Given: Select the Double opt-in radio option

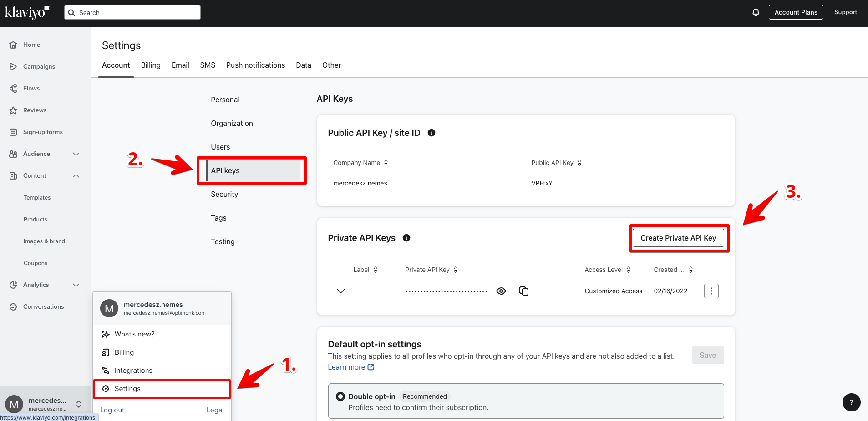Looking at the screenshot, I should pos(340,396).
